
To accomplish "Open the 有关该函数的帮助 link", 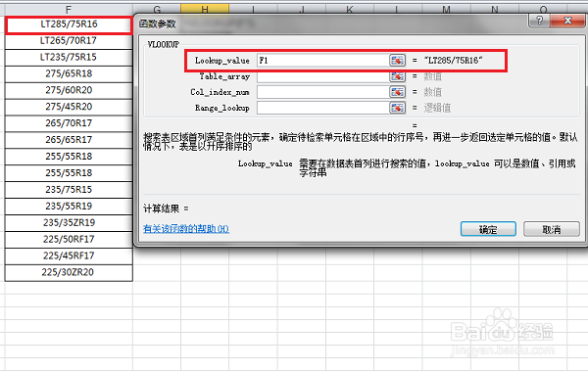I will [186, 229].
